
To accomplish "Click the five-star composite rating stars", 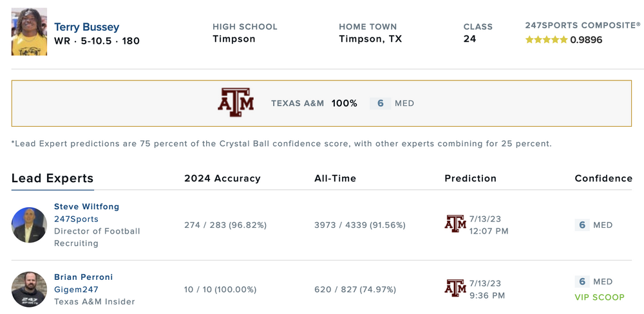I will coord(546,40).
